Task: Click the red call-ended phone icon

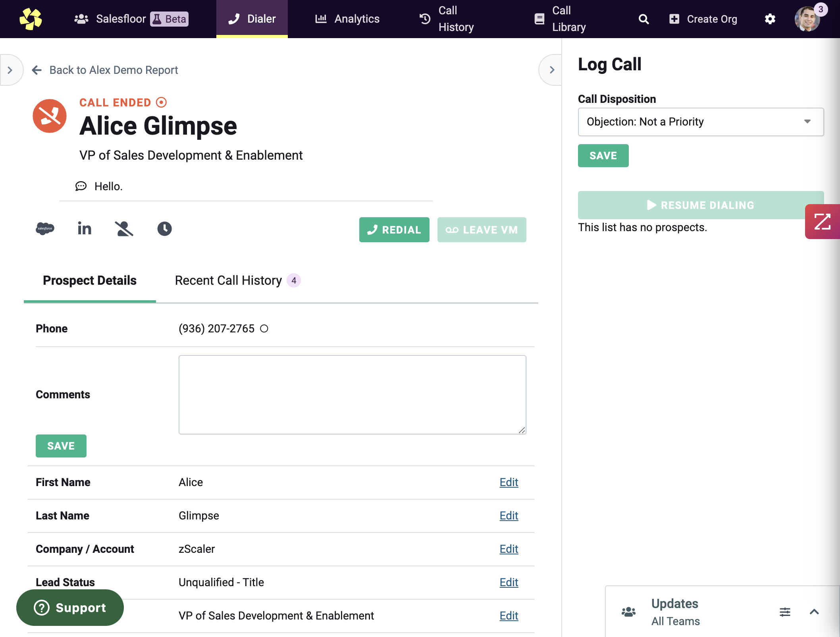Action: pos(50,116)
